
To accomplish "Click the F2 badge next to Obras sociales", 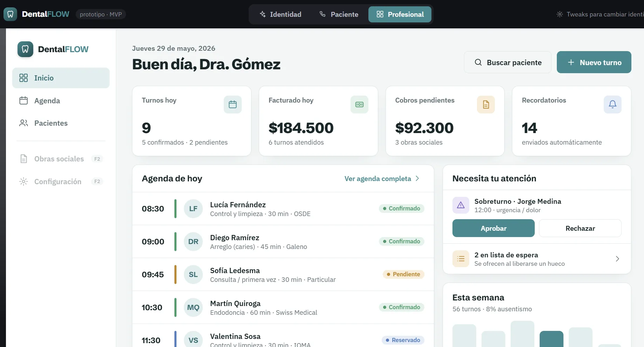I will [x=97, y=159].
